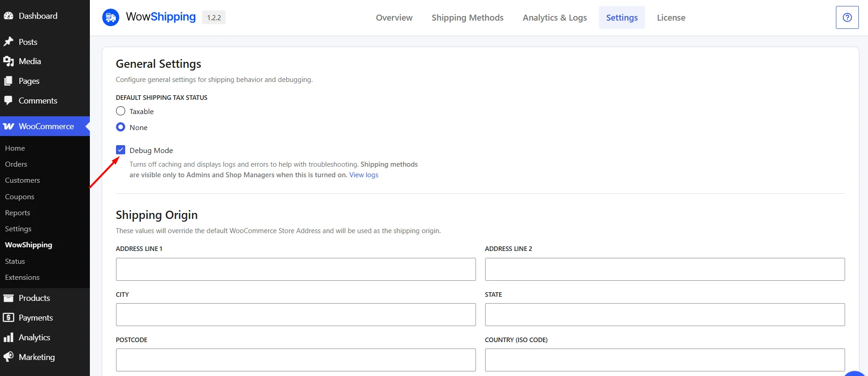
Task: Open WowShipping submenu item
Action: (28, 245)
